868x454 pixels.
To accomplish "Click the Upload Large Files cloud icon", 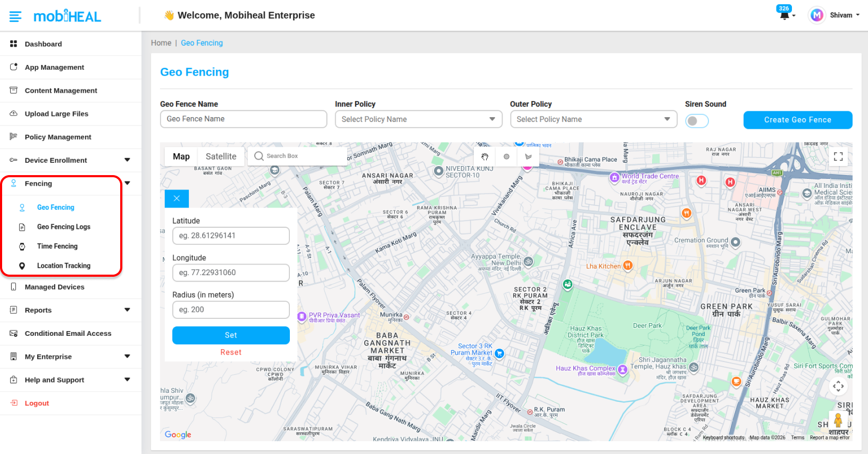I will click(x=14, y=113).
